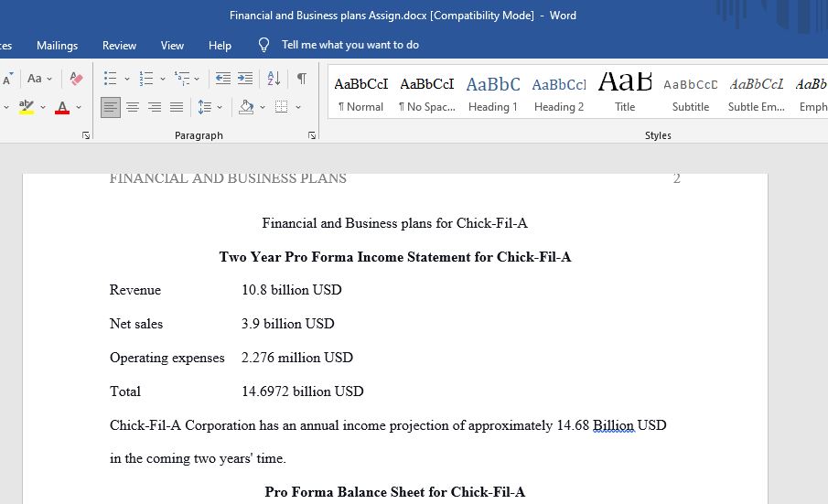
Task: Click the Revenue label
Action: [135, 290]
